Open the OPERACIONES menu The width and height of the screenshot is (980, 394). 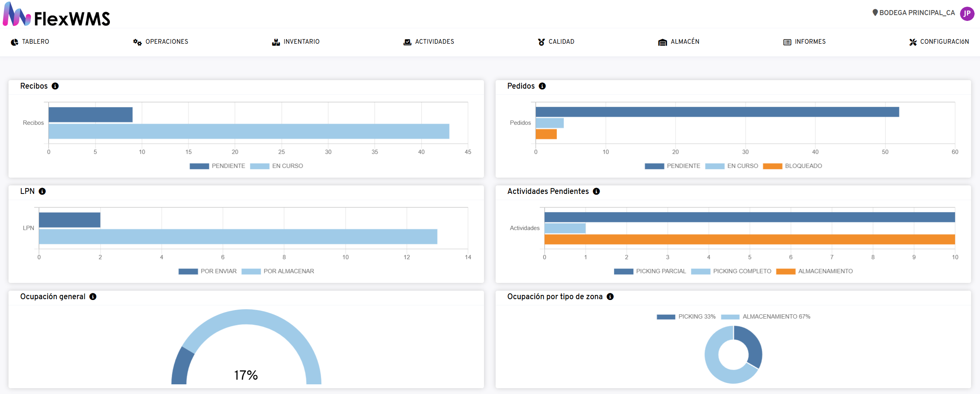point(161,42)
